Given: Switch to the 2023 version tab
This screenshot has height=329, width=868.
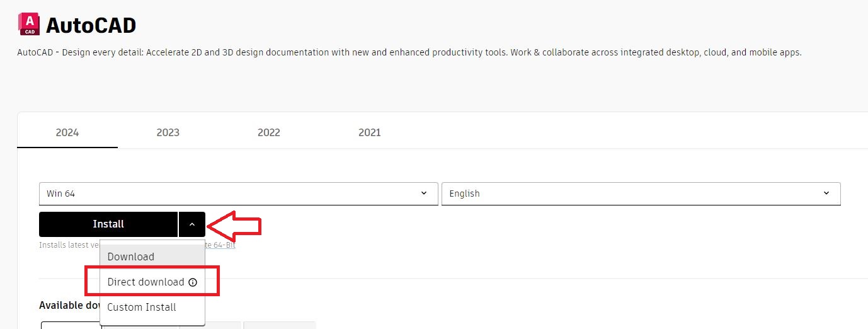Looking at the screenshot, I should point(168,132).
